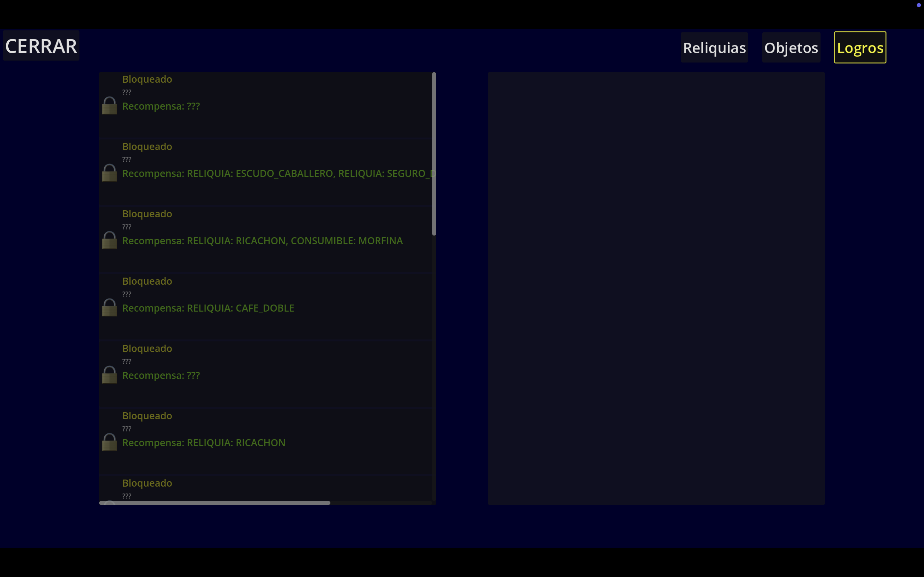Open the Objetos tab

pyautogui.click(x=791, y=48)
